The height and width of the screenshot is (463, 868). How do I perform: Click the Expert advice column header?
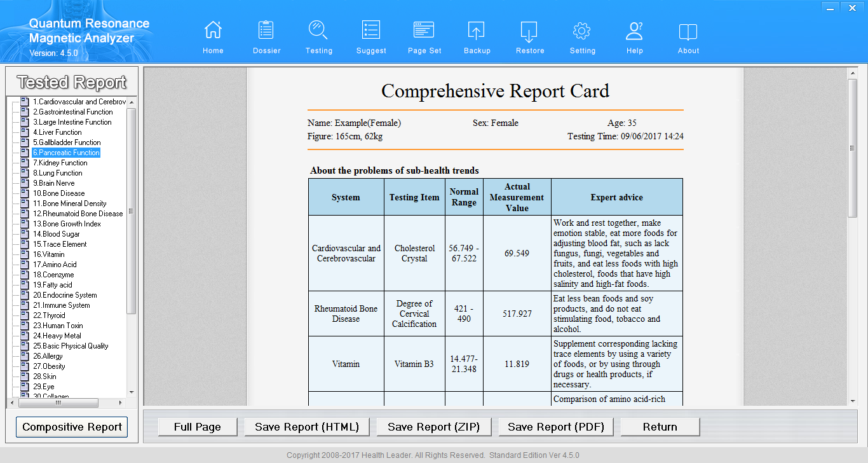pos(616,197)
